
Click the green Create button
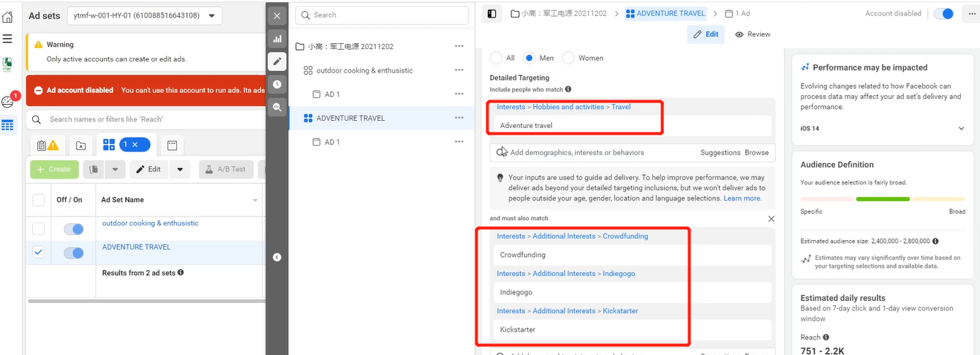[54, 169]
